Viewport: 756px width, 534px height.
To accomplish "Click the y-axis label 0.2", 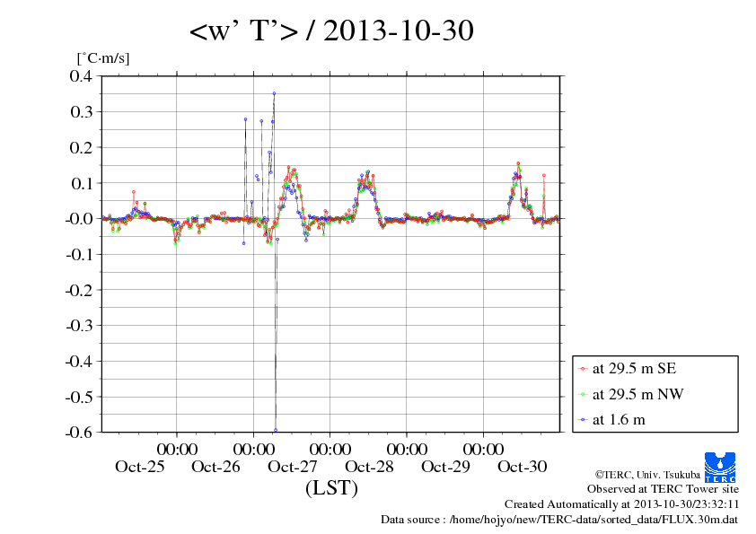I will pos(81,147).
